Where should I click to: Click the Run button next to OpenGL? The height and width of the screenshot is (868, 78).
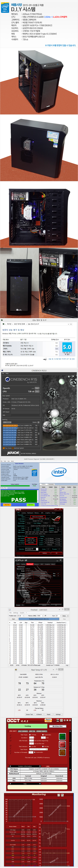[x=37, y=388]
